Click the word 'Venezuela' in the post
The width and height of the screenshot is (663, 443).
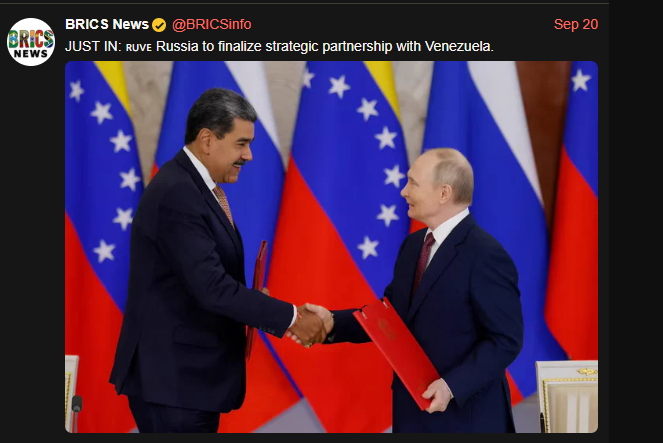click(x=458, y=46)
